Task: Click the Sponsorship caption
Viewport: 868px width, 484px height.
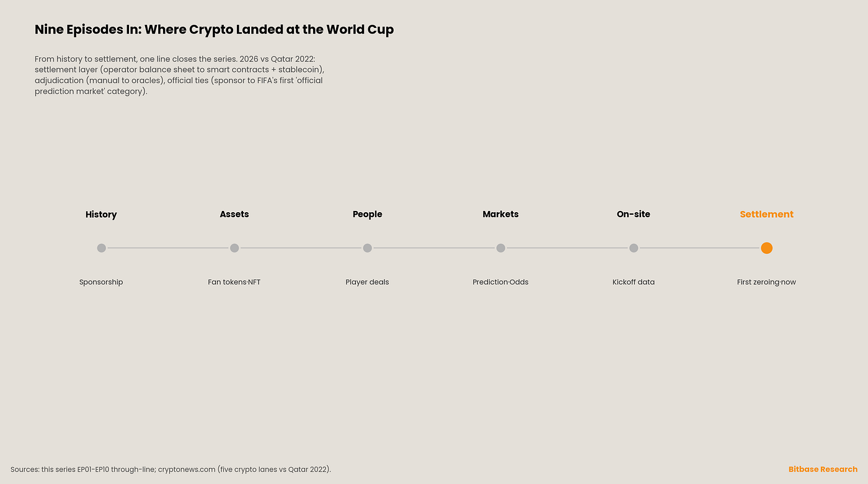Action: [x=101, y=282]
